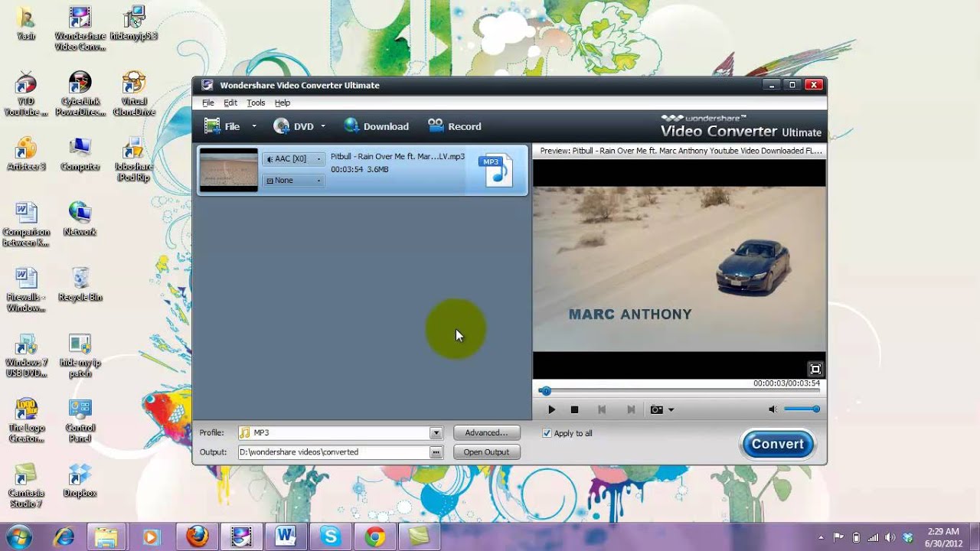Go to next item in preview

(x=631, y=410)
